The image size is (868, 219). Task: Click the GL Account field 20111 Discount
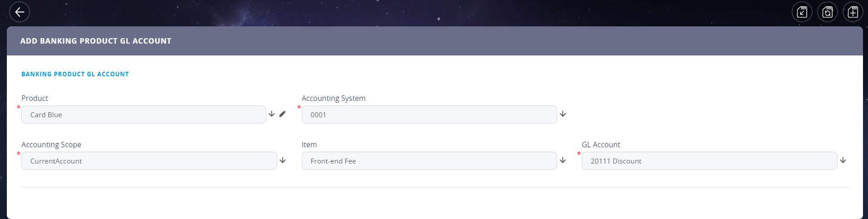point(709,161)
